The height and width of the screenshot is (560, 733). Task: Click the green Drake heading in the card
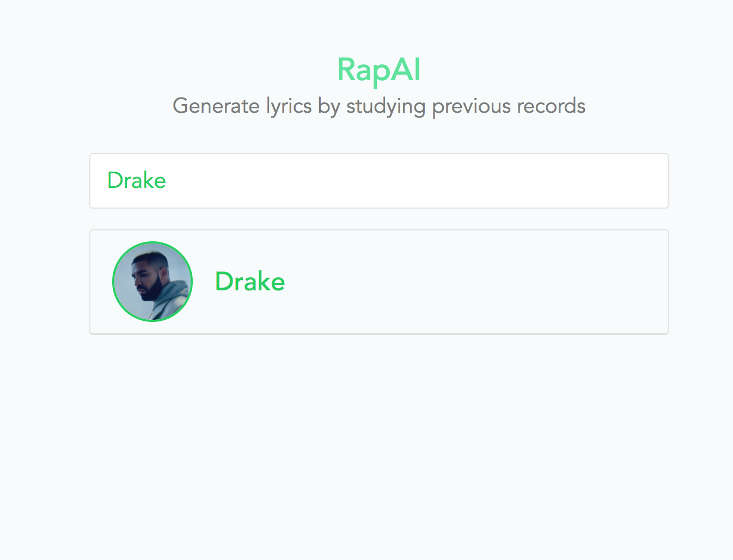(x=250, y=282)
